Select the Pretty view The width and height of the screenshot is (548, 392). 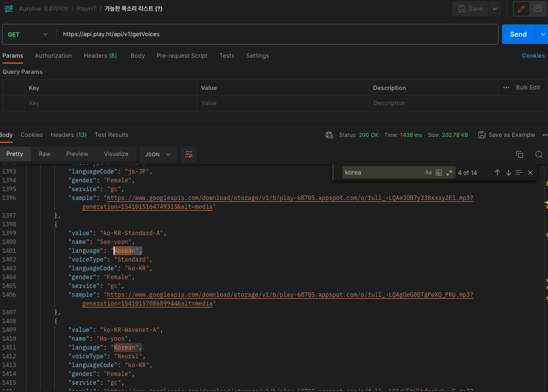click(15, 154)
